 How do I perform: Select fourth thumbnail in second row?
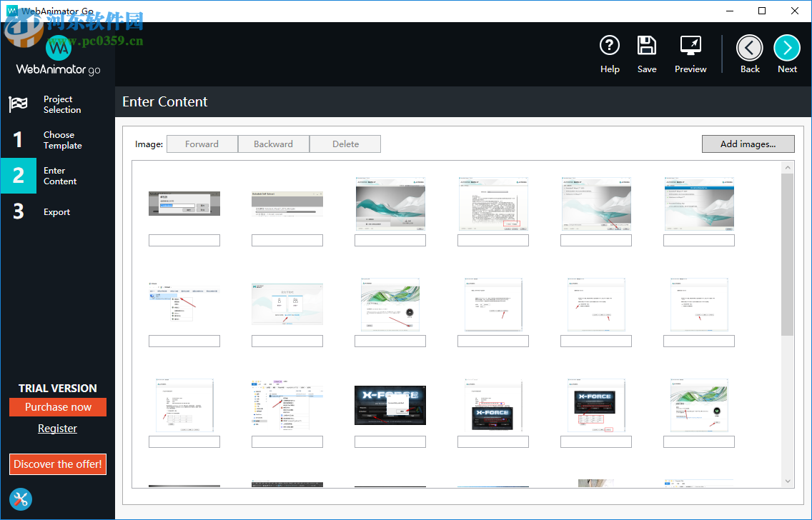tap(493, 304)
